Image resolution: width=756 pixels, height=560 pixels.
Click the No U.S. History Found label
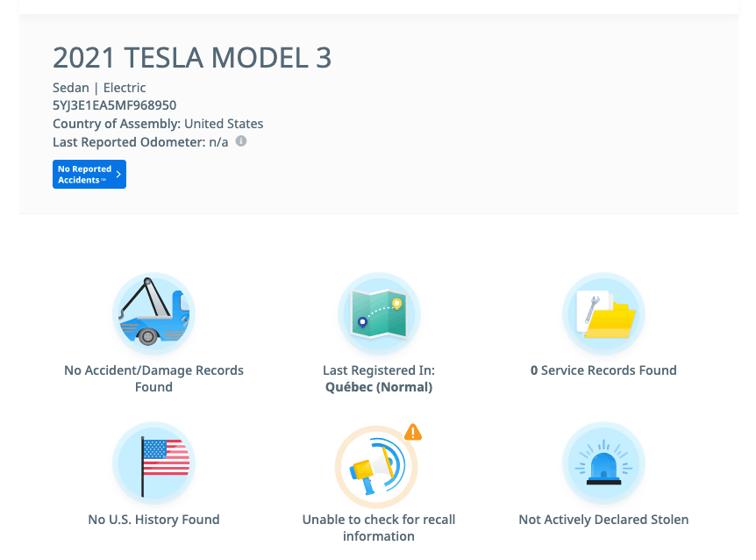(x=153, y=520)
